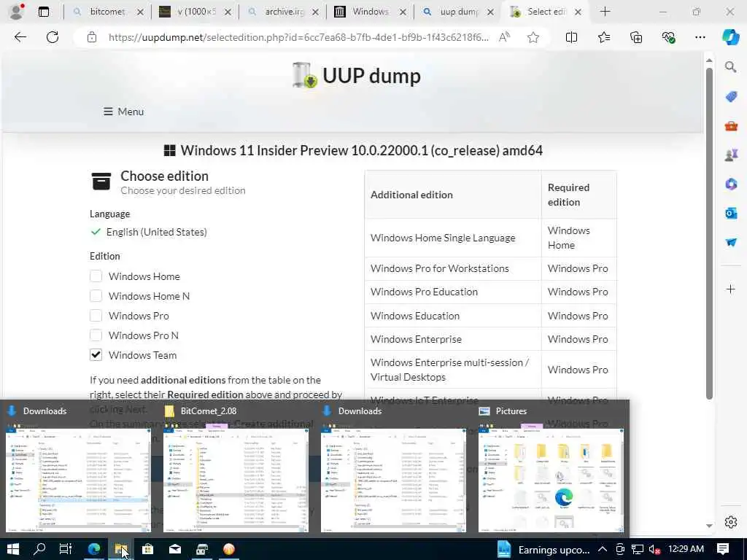Select Windows Pro for Workstations cell
Screen dimensions: 747x560
coord(452,268)
